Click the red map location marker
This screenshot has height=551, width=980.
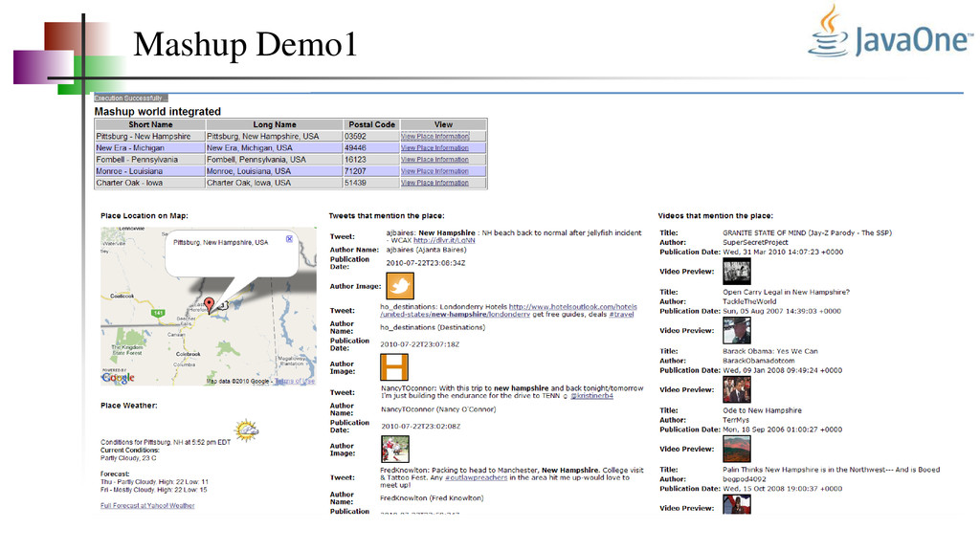point(210,304)
